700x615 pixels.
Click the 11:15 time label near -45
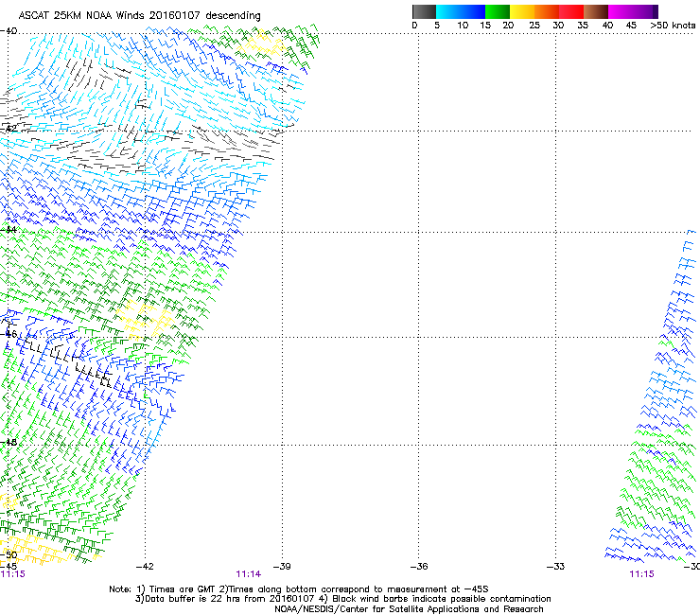click(x=12, y=574)
